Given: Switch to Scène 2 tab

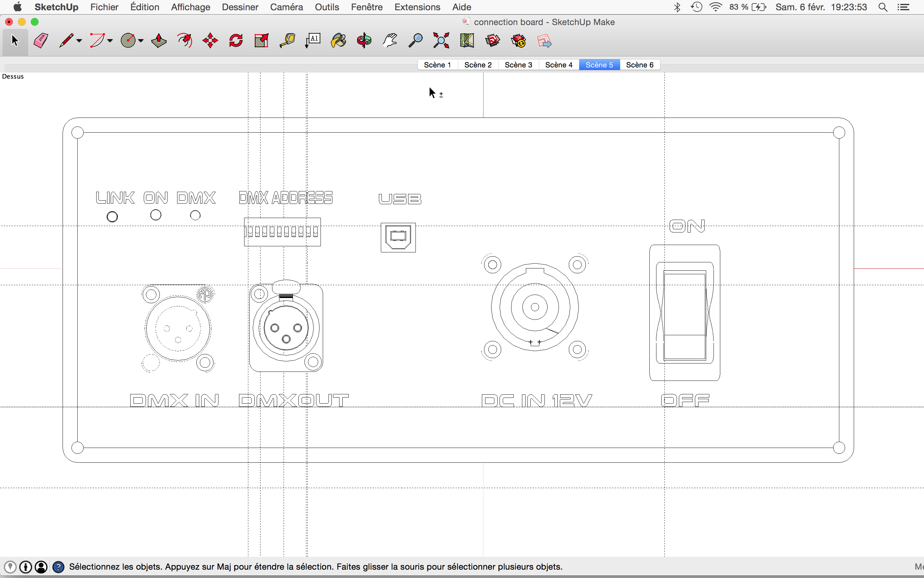Looking at the screenshot, I should [478, 65].
